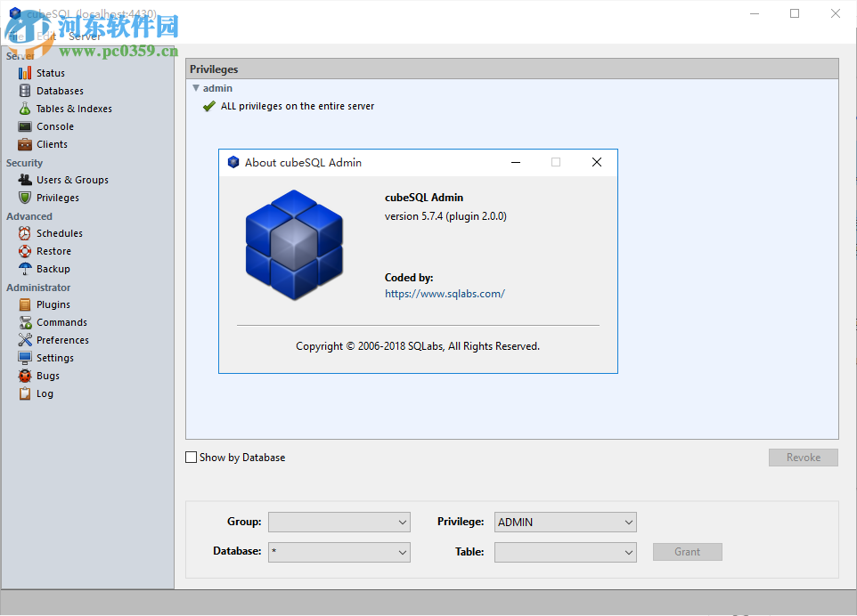Viewport: 857px width, 616px height.
Task: View the server Log
Action: pyautogui.click(x=45, y=393)
